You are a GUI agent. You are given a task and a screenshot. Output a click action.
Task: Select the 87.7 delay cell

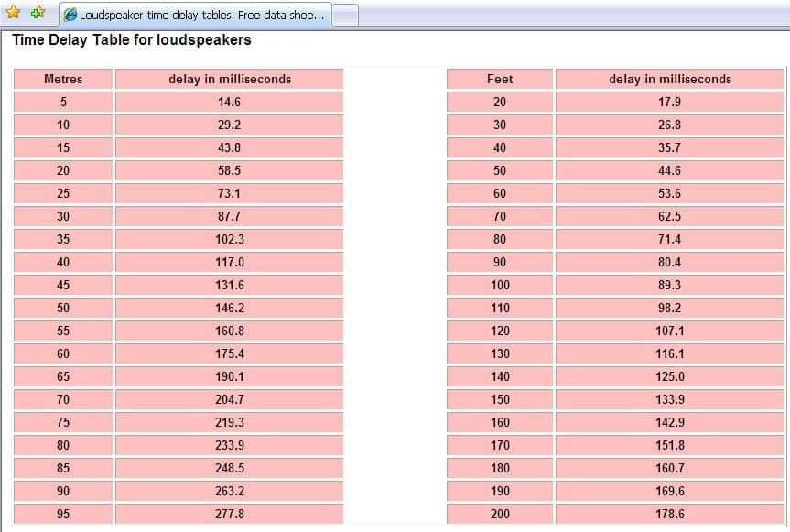229,217
